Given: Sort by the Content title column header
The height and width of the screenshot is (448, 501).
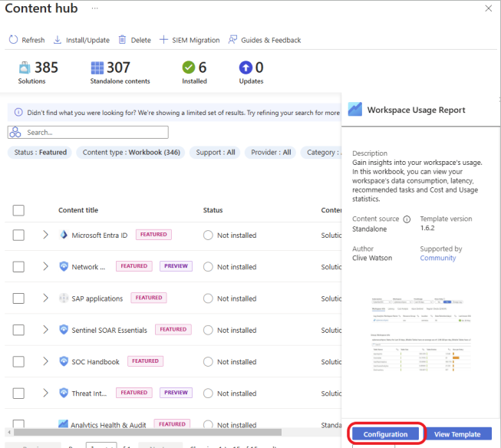Looking at the screenshot, I should [78, 210].
